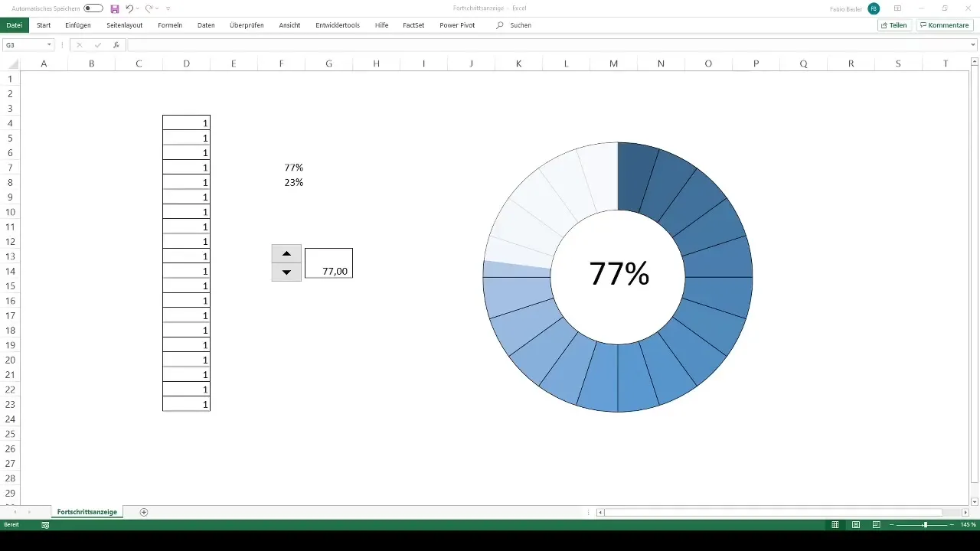980x551 pixels.
Task: Select the cell showing 23%
Action: [x=281, y=182]
